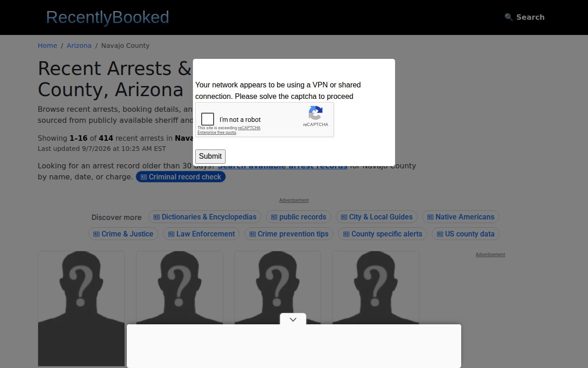Viewport: 588px width, 368px height.
Task: Click the Advertisement label above Discover more
Action: coord(294,200)
